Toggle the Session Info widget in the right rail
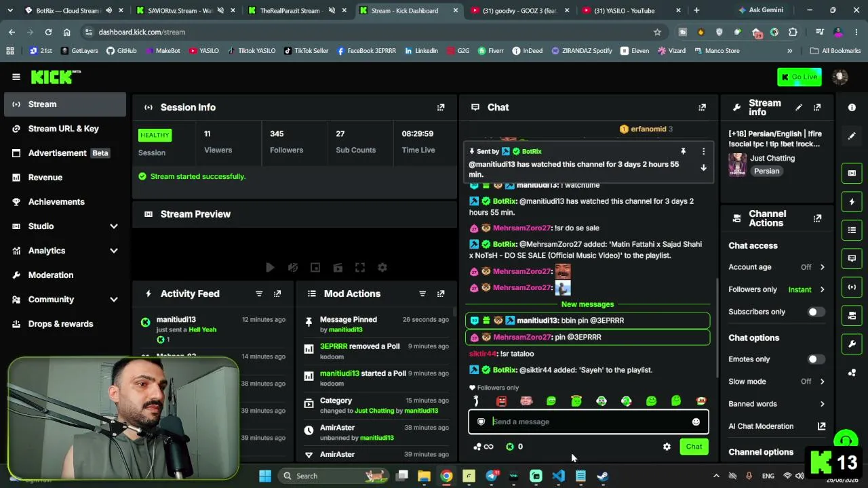Viewport: 868px width, 488px height. [852, 287]
